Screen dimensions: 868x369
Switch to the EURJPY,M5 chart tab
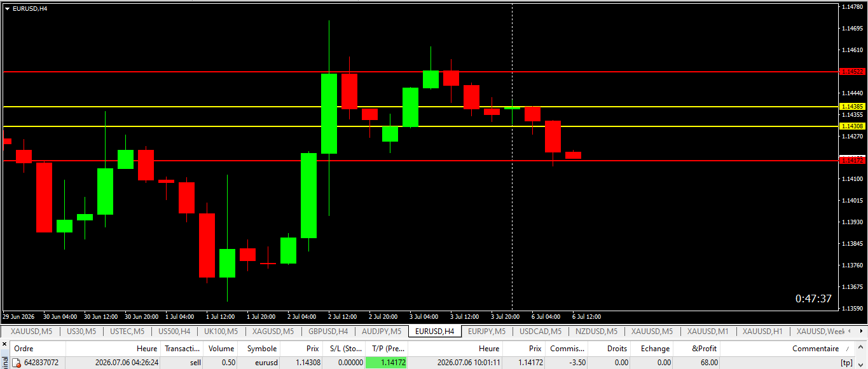(486, 331)
